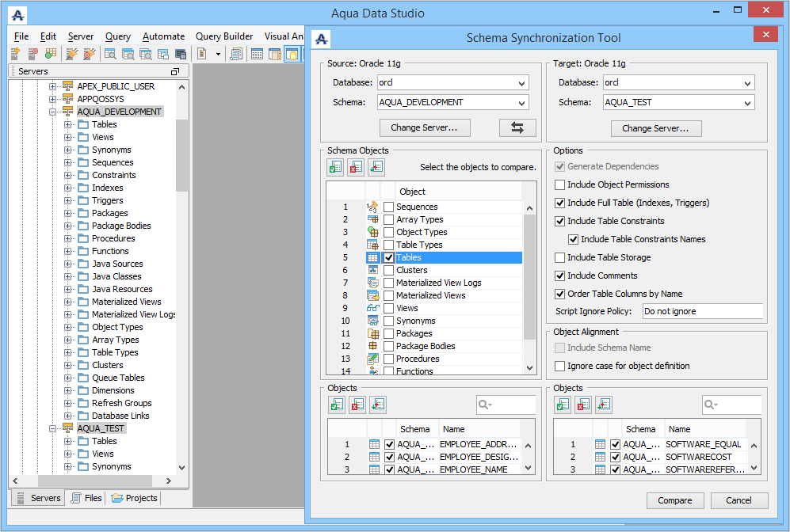
Task: Click invert selection icon in Schema Objects section
Action: point(376,167)
